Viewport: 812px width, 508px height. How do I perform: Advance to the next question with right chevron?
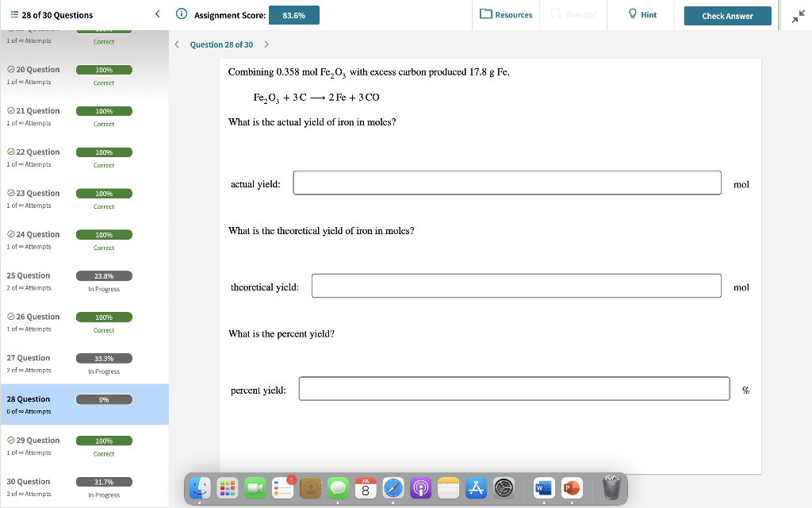pyautogui.click(x=266, y=45)
